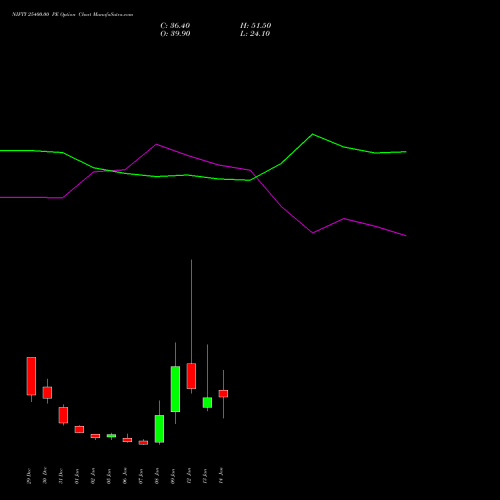Select the red candle above 31 Dec
This screenshot has width=500, height=500.
click(63, 415)
